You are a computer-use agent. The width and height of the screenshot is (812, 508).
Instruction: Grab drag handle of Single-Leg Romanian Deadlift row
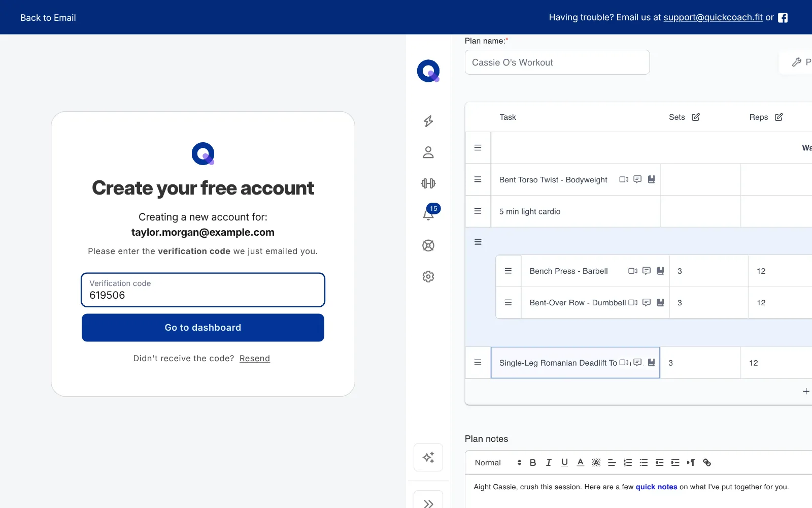tap(478, 363)
